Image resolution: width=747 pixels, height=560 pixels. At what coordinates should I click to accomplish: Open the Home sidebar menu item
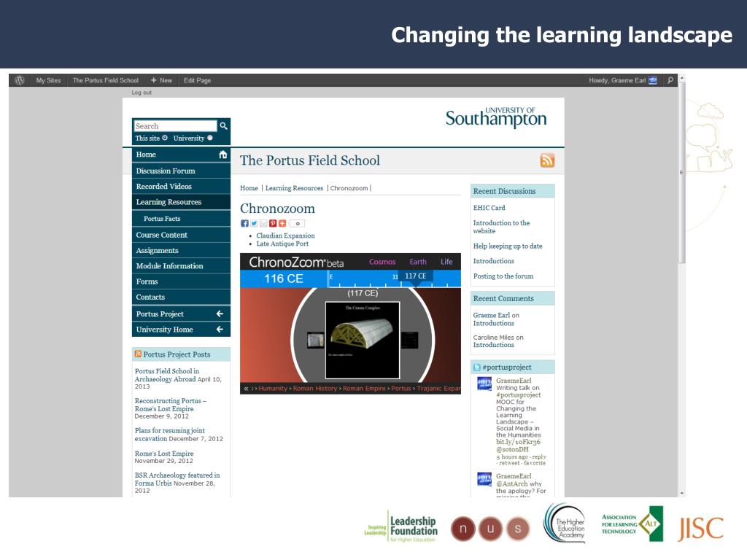click(x=181, y=155)
